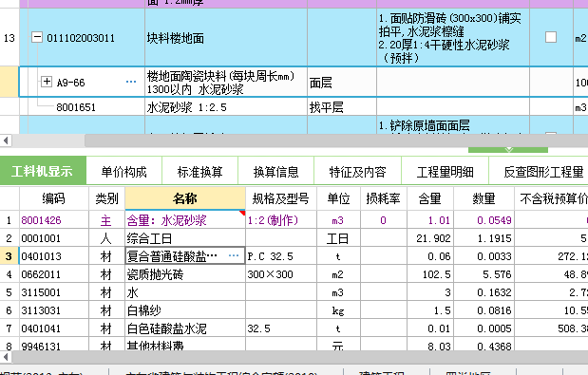Collapse the 011102003011 item row
The width and height of the screenshot is (588, 375).
(37, 37)
